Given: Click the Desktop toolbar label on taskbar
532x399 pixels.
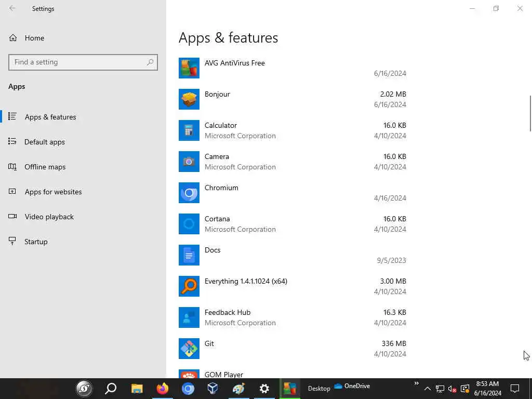Looking at the screenshot, I should 319,389.
